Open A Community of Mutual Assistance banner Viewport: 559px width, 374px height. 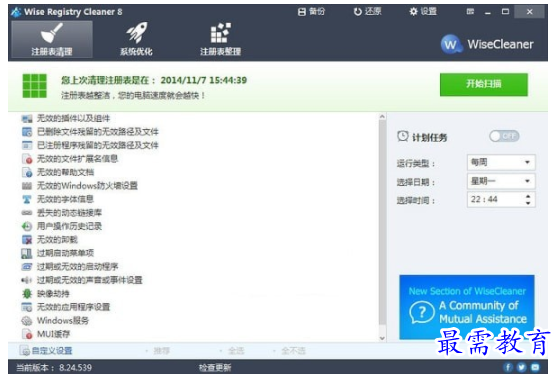pyautogui.click(x=467, y=307)
